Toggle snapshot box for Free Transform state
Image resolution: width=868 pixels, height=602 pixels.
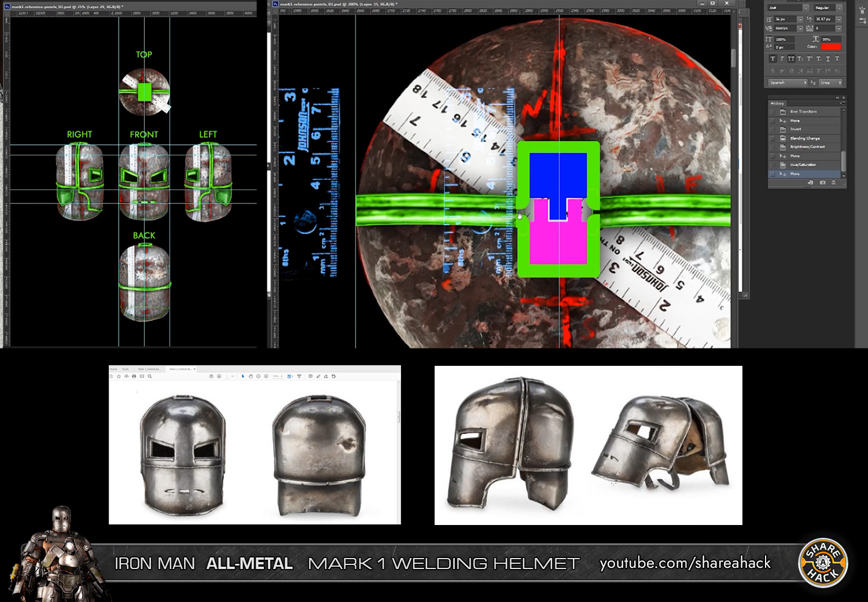click(773, 112)
